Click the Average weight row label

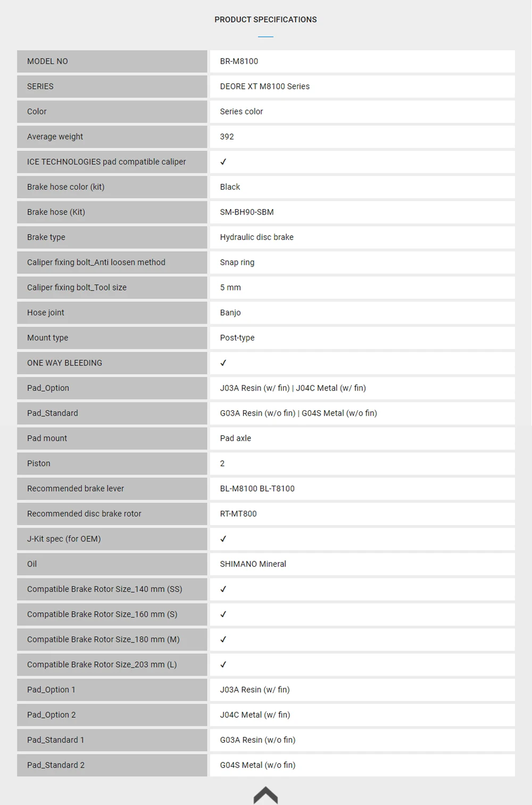pyautogui.click(x=55, y=137)
